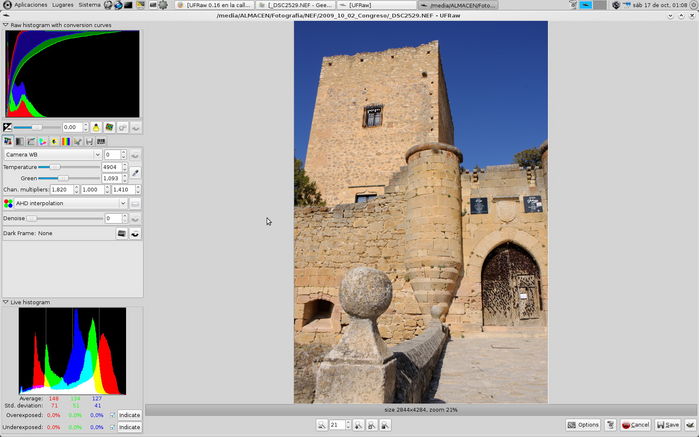This screenshot has height=437, width=699.
Task: Save the converted image
Action: [668, 425]
